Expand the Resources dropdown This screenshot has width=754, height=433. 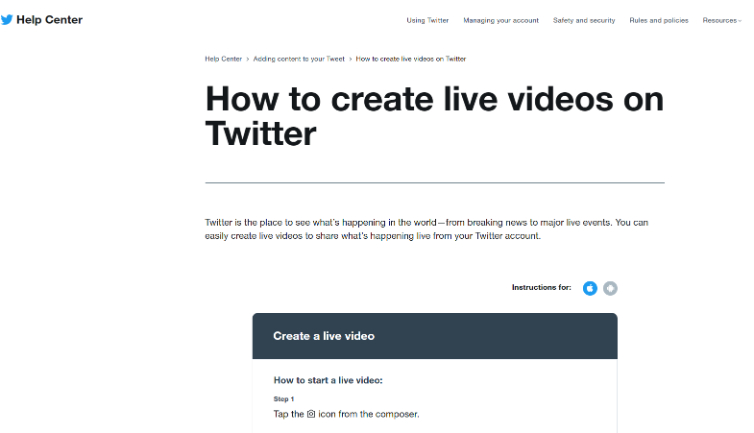coord(722,20)
